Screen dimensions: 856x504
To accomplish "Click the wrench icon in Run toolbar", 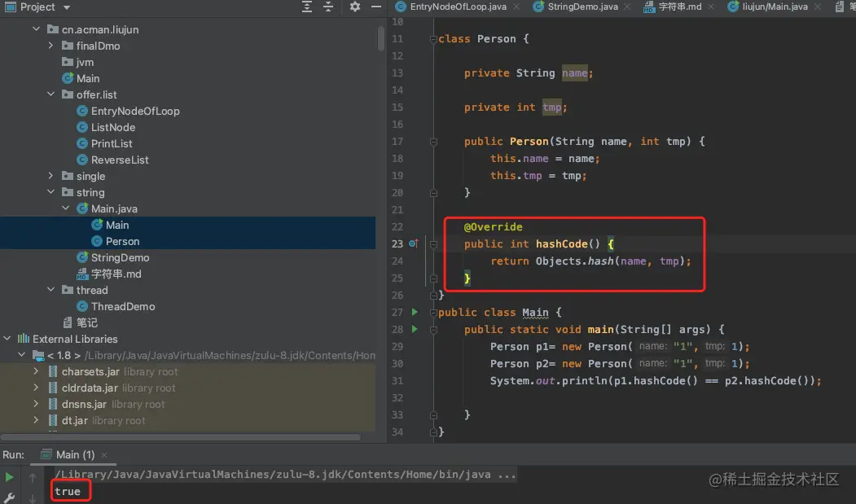I will click(9, 497).
